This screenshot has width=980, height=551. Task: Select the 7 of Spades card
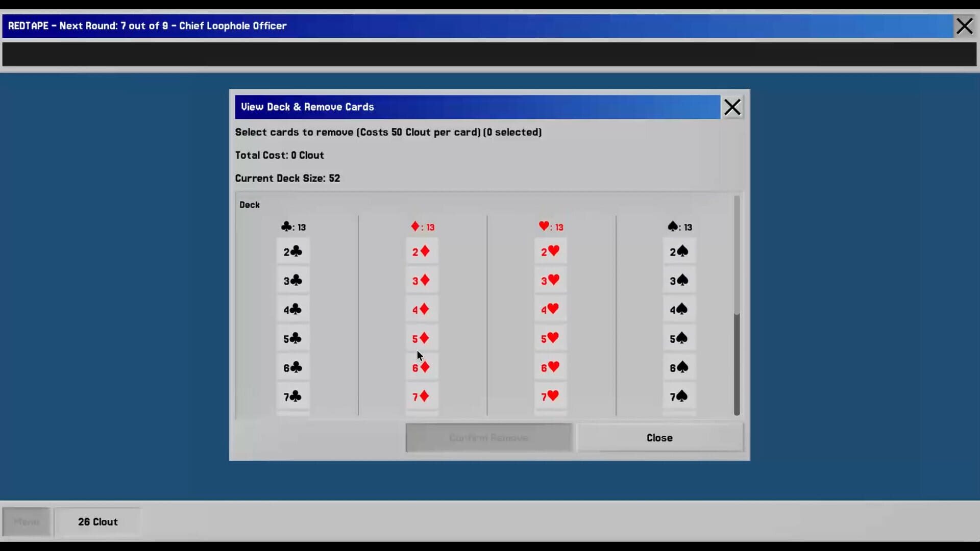(x=679, y=396)
